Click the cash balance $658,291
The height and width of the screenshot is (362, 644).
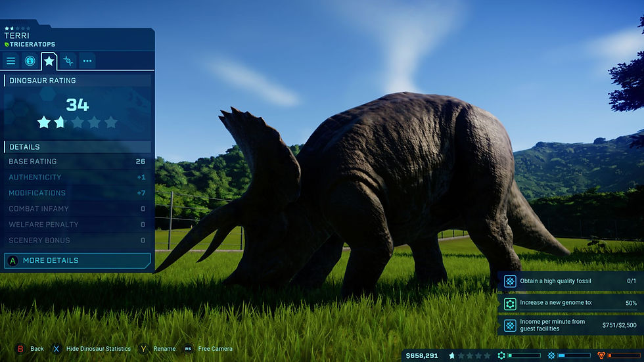(x=422, y=356)
